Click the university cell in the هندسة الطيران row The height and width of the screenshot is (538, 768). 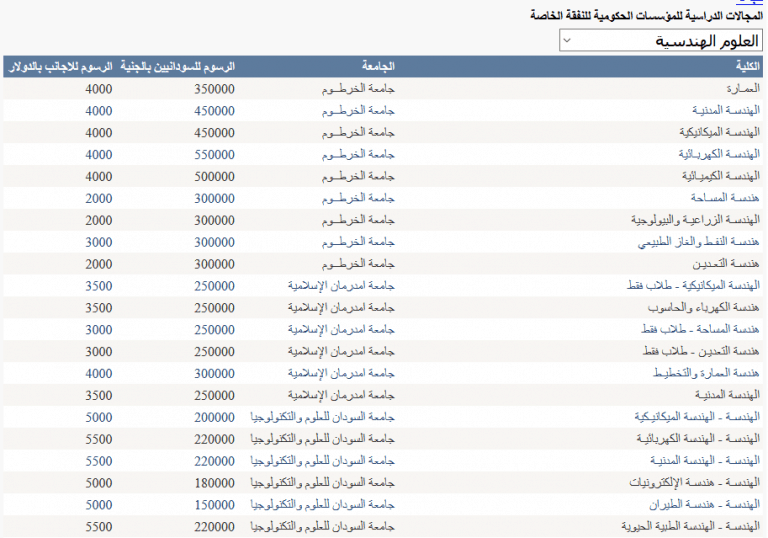[x=322, y=505]
